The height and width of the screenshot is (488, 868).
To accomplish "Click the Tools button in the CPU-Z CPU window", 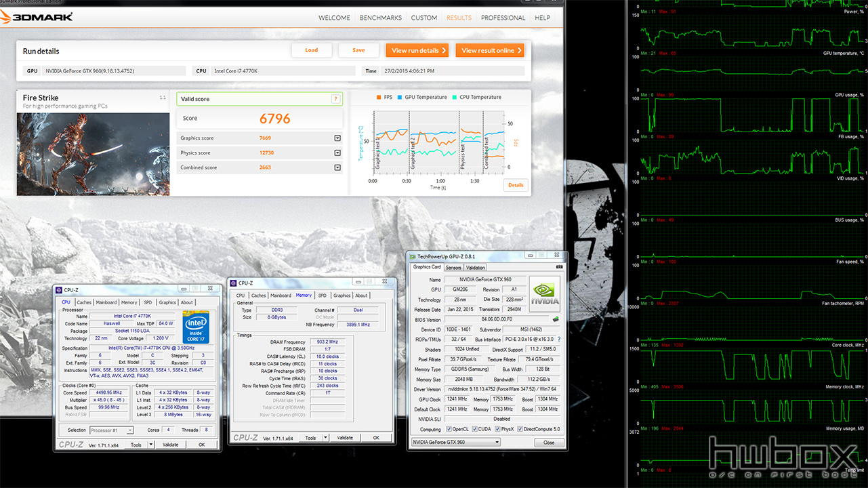I will click(x=136, y=445).
